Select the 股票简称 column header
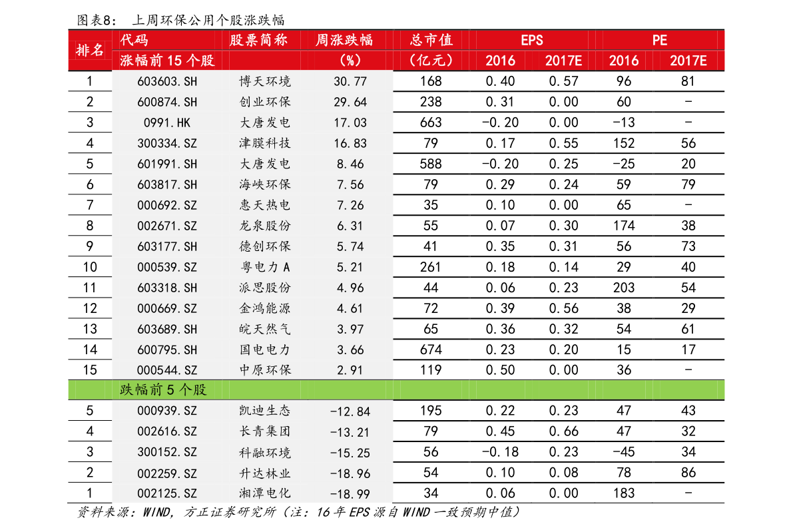The width and height of the screenshot is (793, 532). click(258, 40)
